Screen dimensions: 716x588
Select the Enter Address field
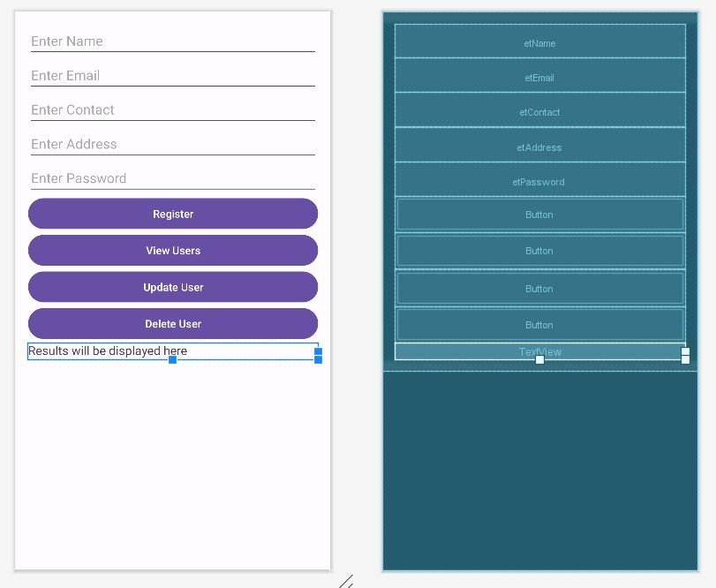click(172, 144)
